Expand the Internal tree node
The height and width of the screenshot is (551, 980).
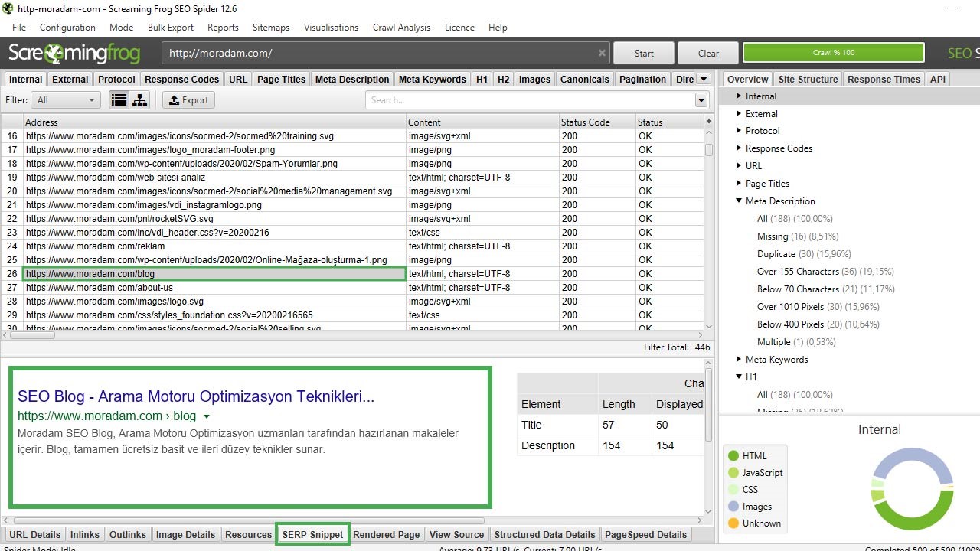click(739, 96)
